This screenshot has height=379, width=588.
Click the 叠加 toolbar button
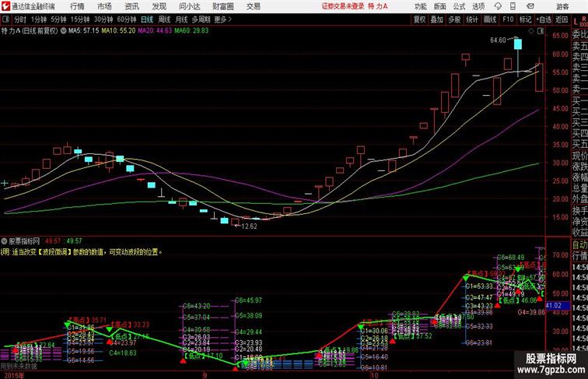click(437, 19)
